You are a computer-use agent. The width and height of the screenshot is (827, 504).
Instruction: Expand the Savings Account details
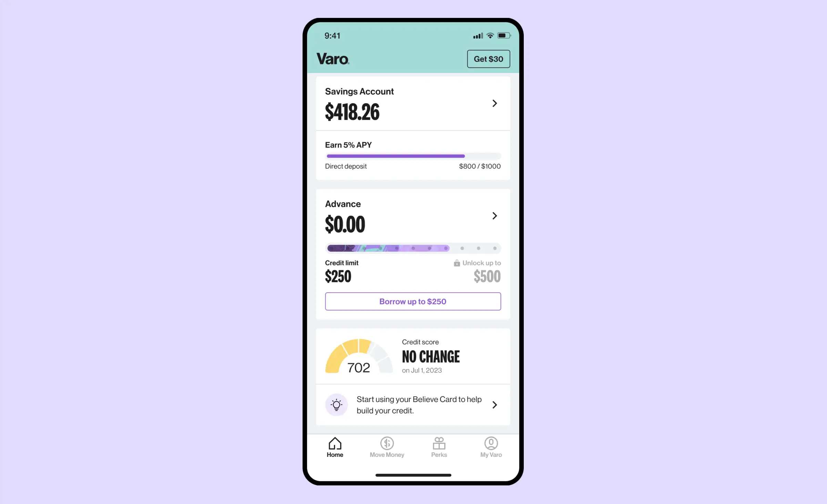point(494,103)
